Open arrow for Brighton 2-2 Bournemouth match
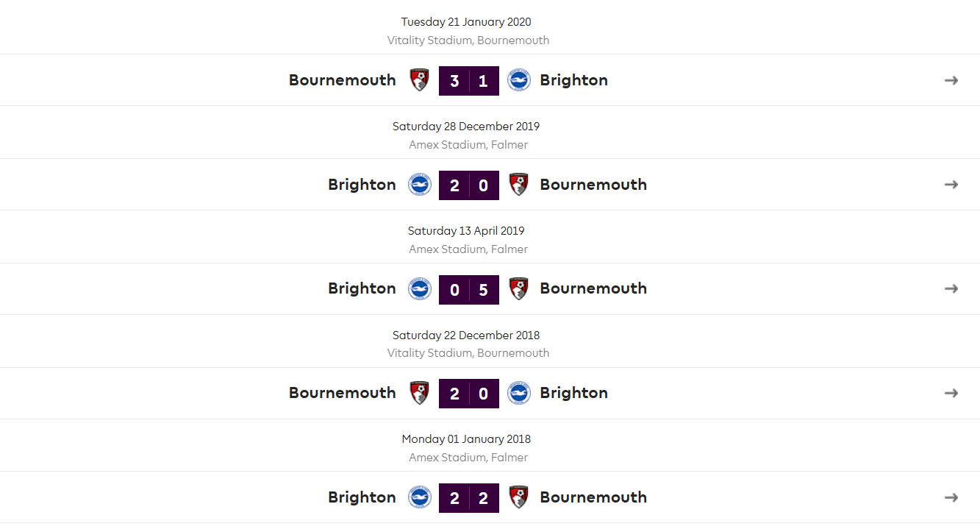Image resolution: width=980 pixels, height=529 pixels. click(951, 497)
